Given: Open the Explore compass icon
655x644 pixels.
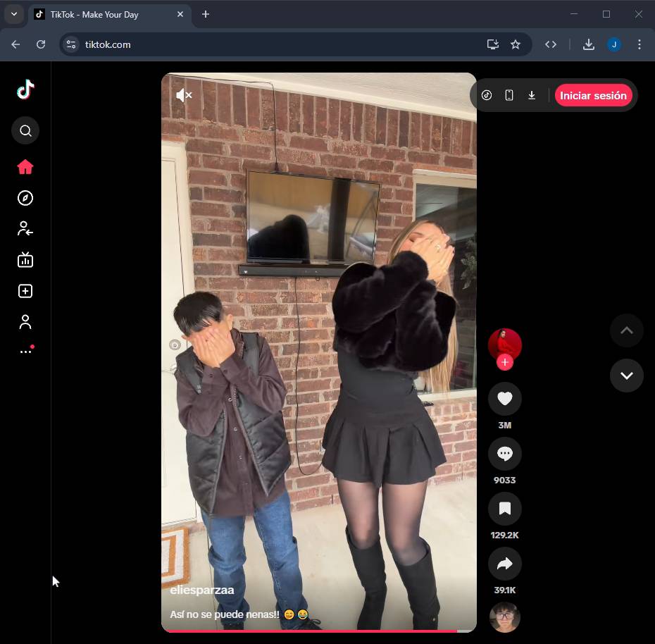Looking at the screenshot, I should pyautogui.click(x=25, y=198).
